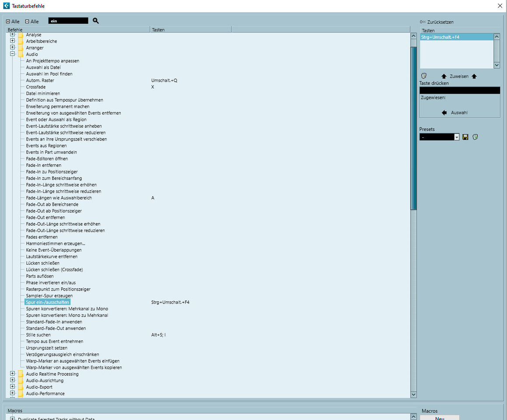Select 'Sampler-Spur erzeugen' command
Viewport: 507px width, 420px height.
pyautogui.click(x=49, y=295)
